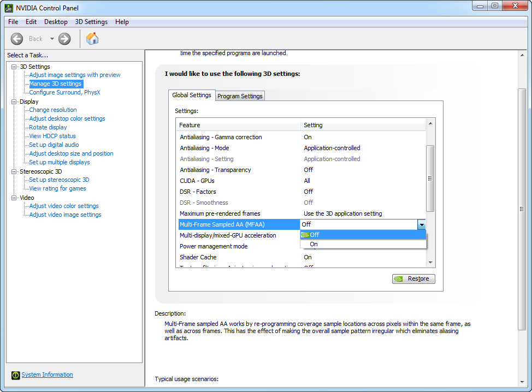Select the Global Settings tab
Screen dimensions: 532x392
[192, 96]
